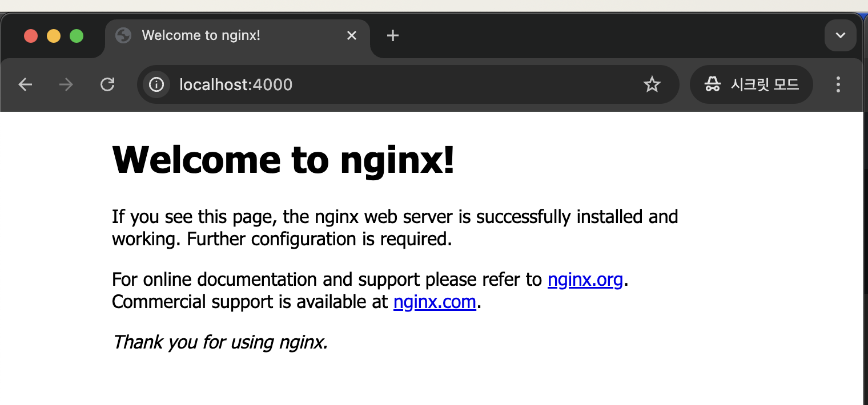Image resolution: width=868 pixels, height=405 pixels.
Task: Click the yellow minimize window button
Action: (x=54, y=36)
